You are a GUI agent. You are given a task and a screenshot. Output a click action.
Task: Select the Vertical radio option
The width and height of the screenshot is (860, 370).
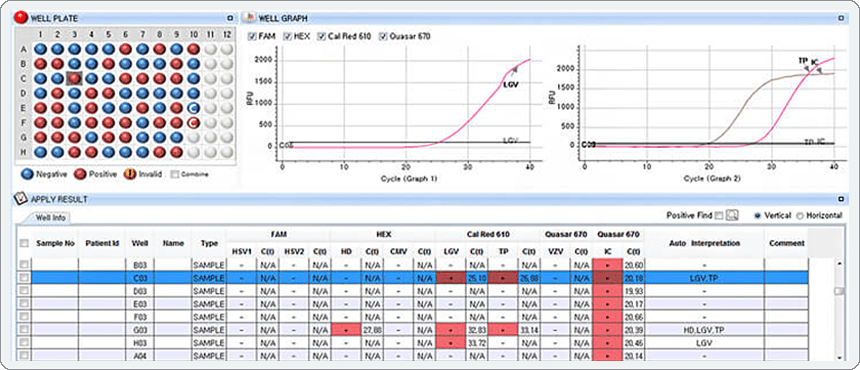pyautogui.click(x=757, y=215)
